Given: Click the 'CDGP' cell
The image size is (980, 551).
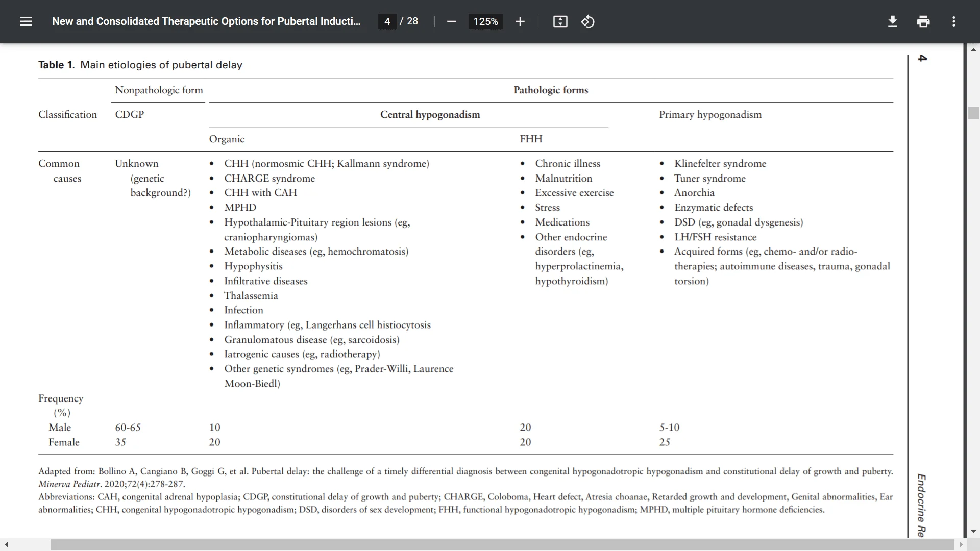Looking at the screenshot, I should [x=130, y=115].
